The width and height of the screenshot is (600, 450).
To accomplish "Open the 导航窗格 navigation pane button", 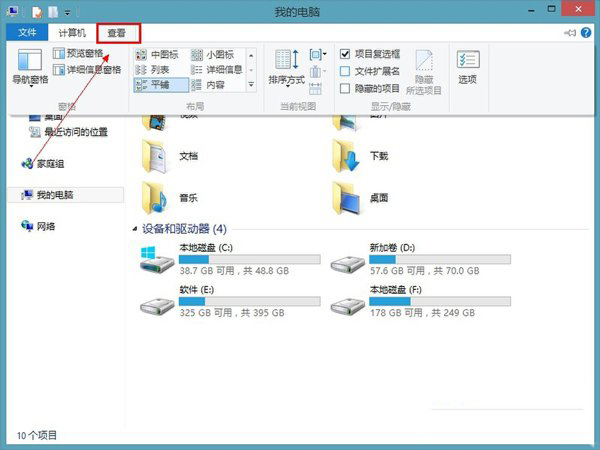I will [30, 67].
